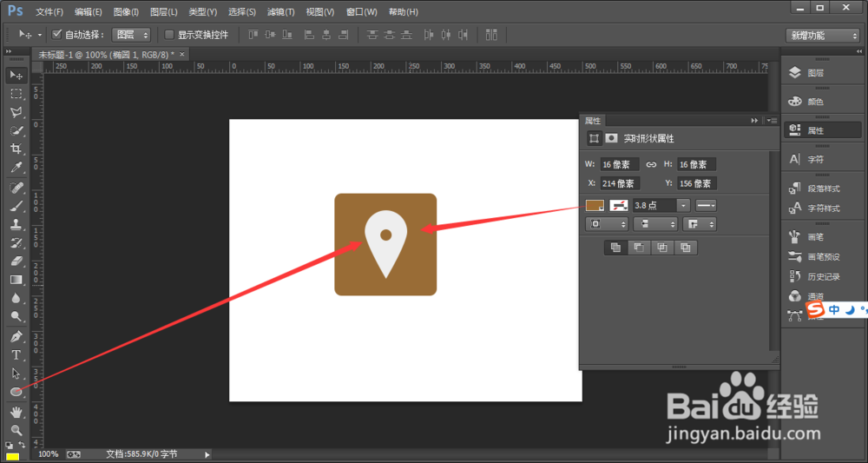Select the Eraser tool

(16, 261)
